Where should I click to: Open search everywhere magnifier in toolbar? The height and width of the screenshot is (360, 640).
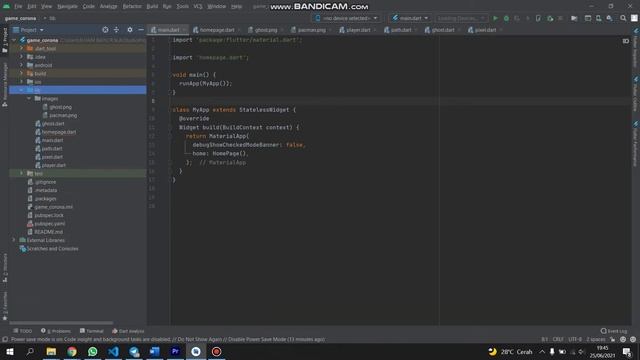[623, 18]
